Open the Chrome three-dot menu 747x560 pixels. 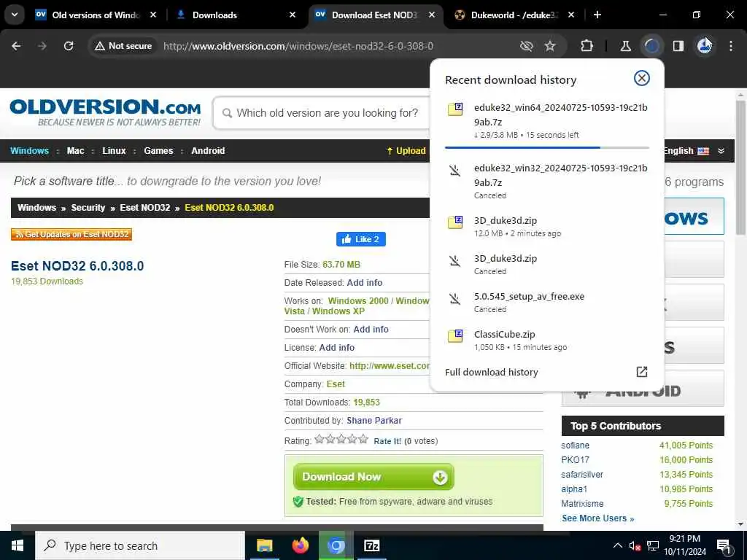pyautogui.click(x=731, y=46)
